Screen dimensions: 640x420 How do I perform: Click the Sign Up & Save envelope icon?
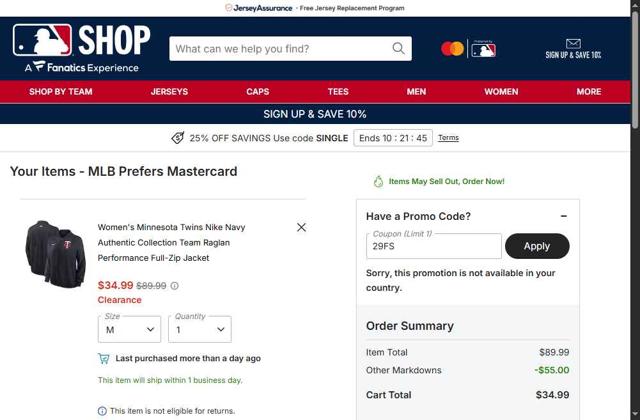point(573,43)
